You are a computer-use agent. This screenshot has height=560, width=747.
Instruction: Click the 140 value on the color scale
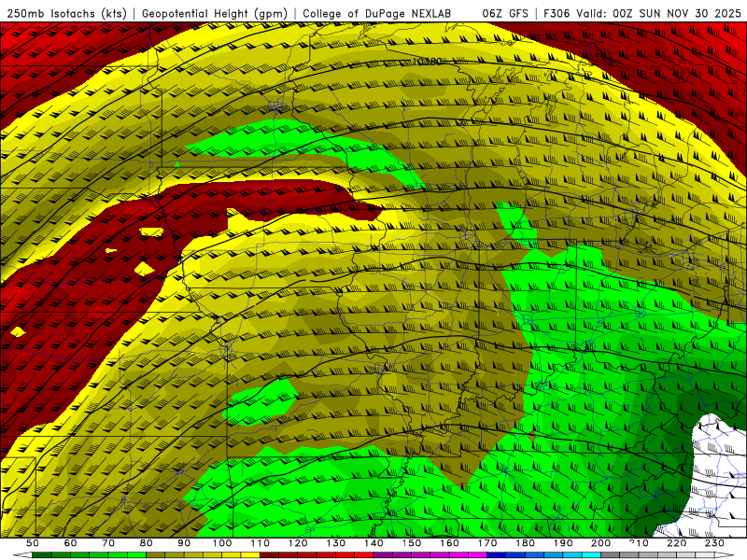click(373, 543)
